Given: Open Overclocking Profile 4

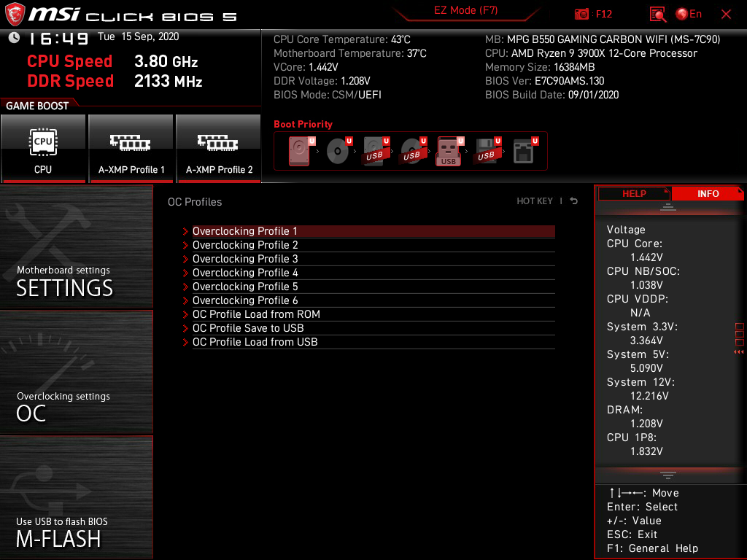Looking at the screenshot, I should pyautogui.click(x=373, y=273).
